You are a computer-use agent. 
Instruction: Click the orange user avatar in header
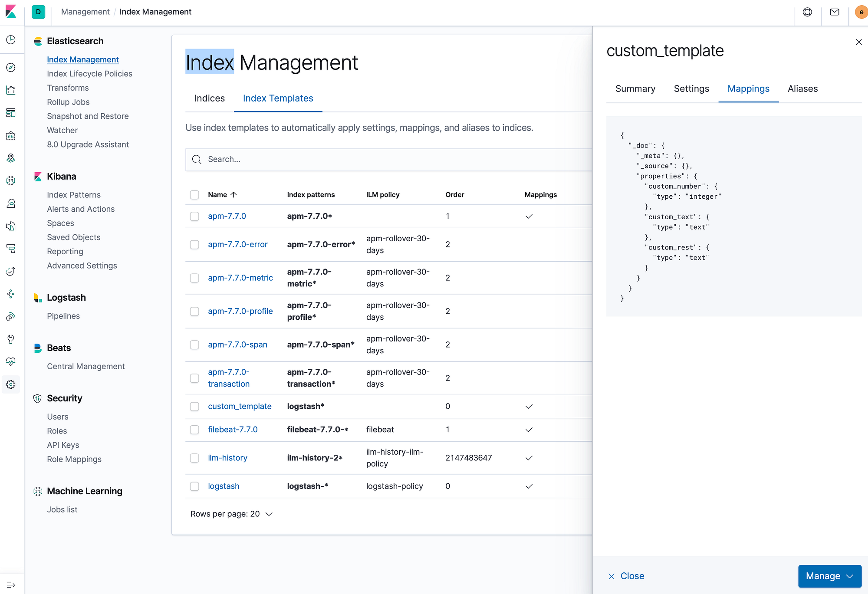861,12
